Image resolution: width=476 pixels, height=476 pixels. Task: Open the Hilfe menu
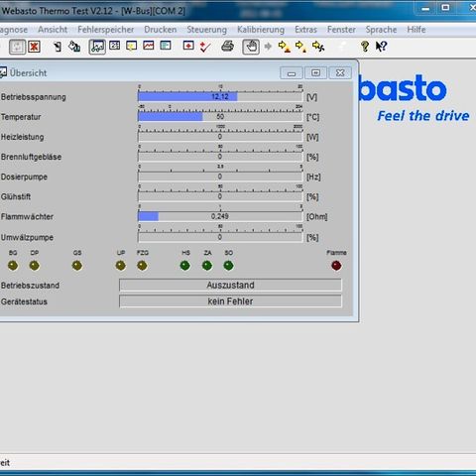(416, 30)
